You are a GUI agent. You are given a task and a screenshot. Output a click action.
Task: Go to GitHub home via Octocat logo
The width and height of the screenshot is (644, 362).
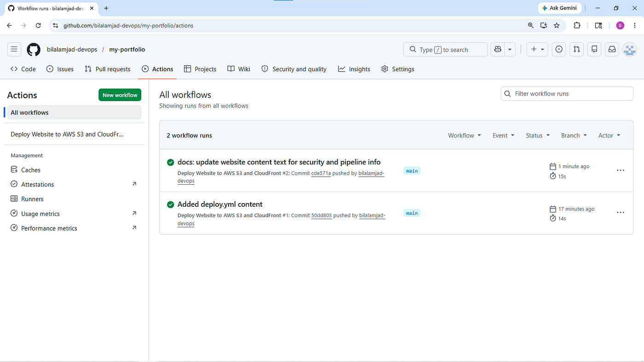click(x=34, y=50)
